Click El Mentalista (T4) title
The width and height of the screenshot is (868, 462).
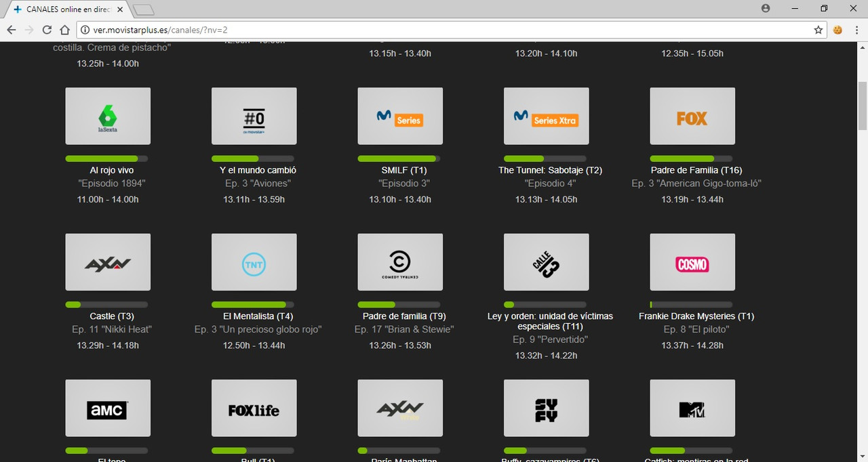tap(258, 316)
